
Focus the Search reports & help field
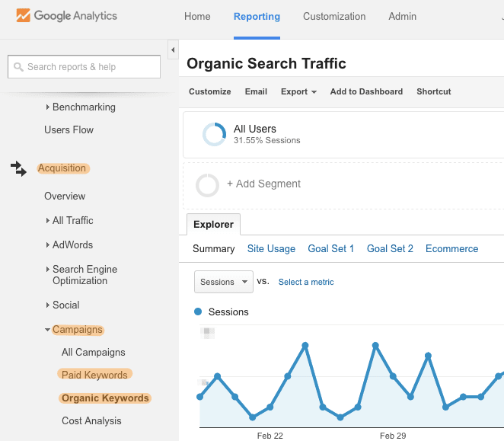[x=91, y=67]
